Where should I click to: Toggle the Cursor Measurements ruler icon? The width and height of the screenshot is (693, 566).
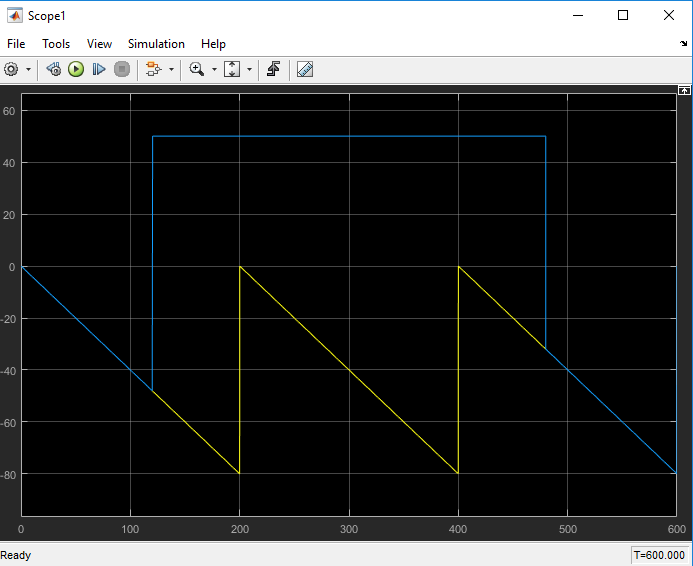point(305,69)
